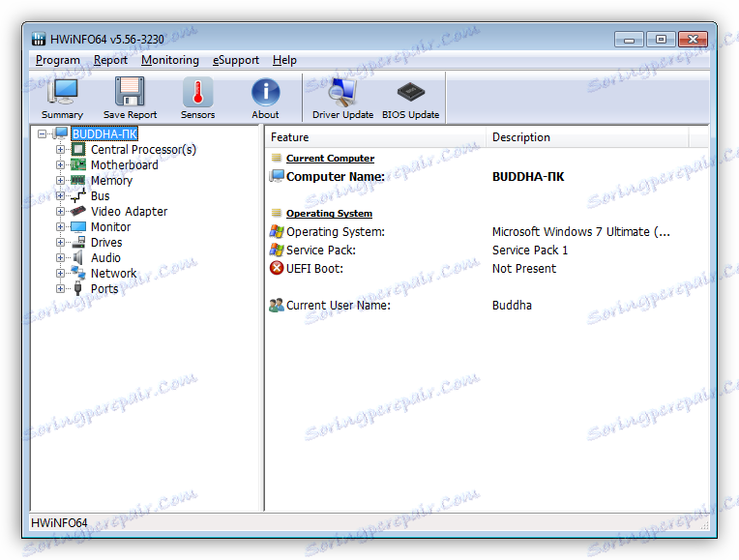
Task: Open the Monitoring menu
Action: click(169, 60)
